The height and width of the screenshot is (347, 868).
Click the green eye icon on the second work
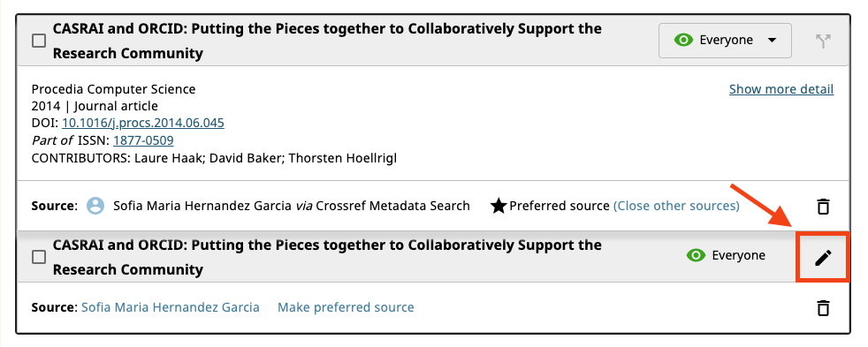click(x=696, y=255)
